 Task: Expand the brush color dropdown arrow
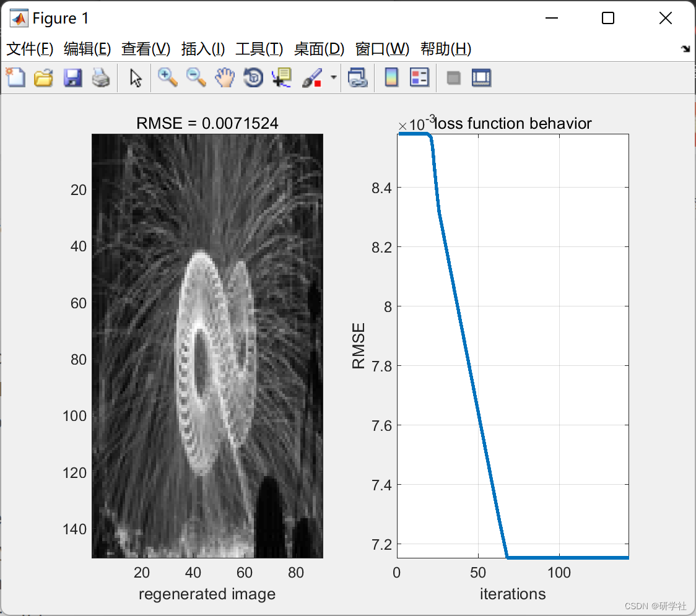(333, 77)
